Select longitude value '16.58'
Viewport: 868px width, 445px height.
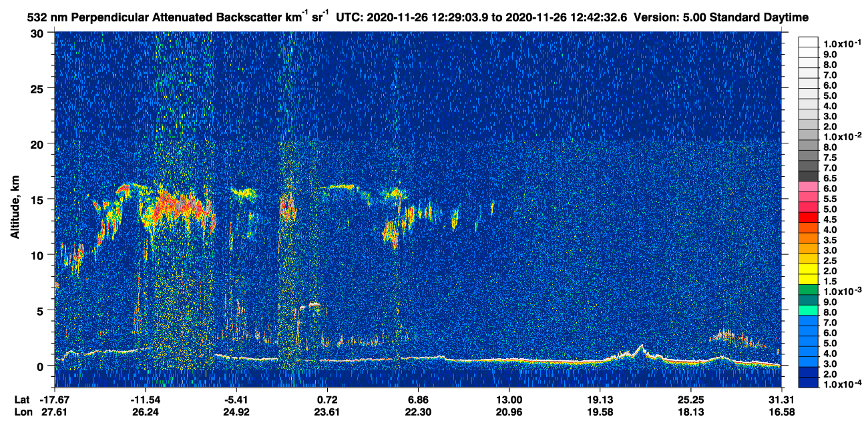(781, 412)
